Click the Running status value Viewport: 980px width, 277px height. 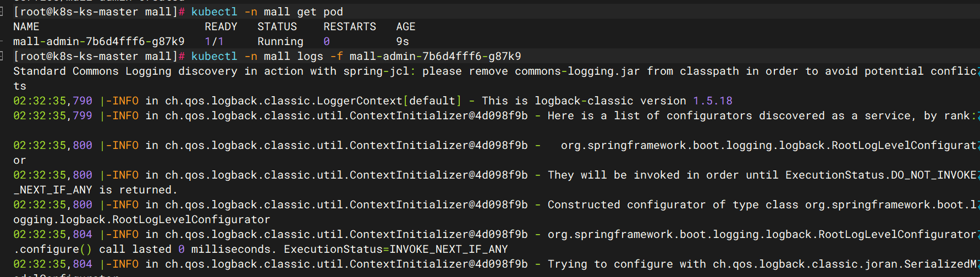coord(280,42)
